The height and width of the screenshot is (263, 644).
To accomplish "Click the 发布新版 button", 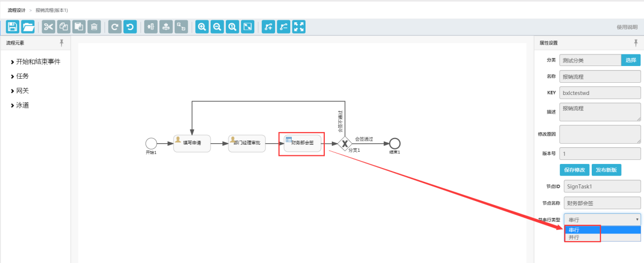I will pyautogui.click(x=606, y=170).
